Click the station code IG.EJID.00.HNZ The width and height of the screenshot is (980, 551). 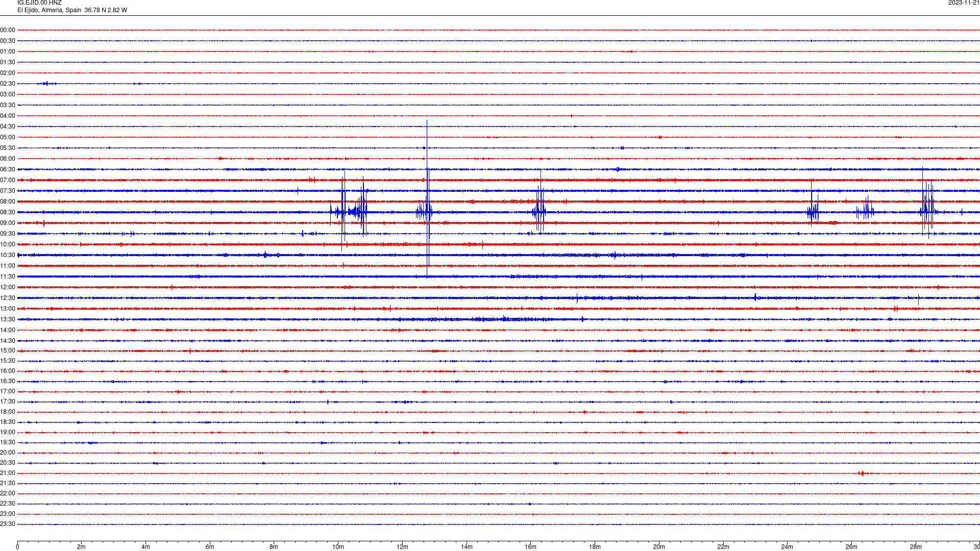pyautogui.click(x=39, y=3)
